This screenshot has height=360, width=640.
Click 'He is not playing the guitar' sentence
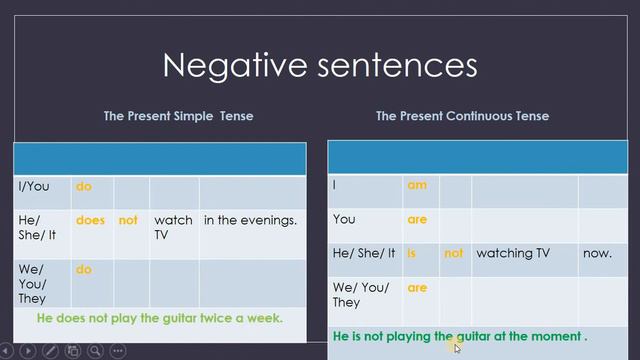(x=460, y=336)
